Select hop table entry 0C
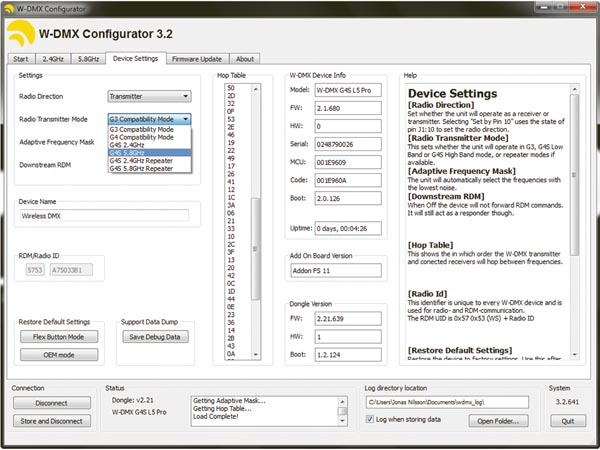This screenshot has width=600, height=450. 231,284
